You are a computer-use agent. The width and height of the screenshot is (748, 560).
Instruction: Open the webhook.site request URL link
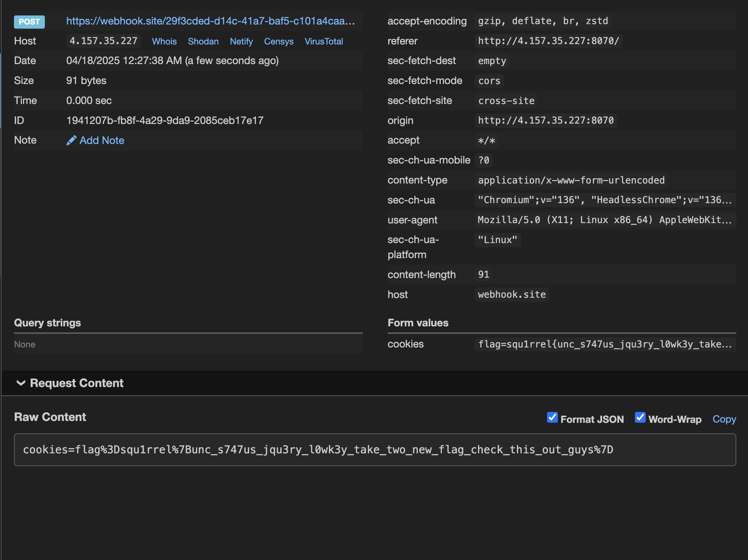coord(210,21)
